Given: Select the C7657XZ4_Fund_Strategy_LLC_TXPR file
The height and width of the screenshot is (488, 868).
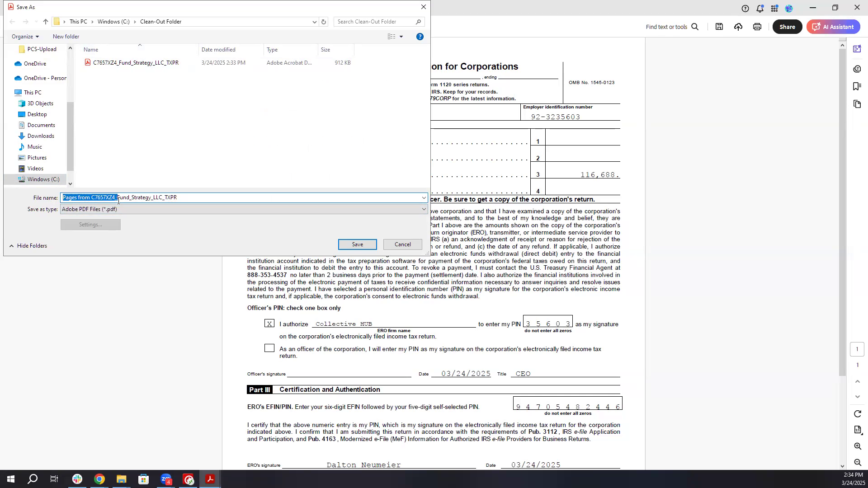Looking at the screenshot, I should (135, 63).
